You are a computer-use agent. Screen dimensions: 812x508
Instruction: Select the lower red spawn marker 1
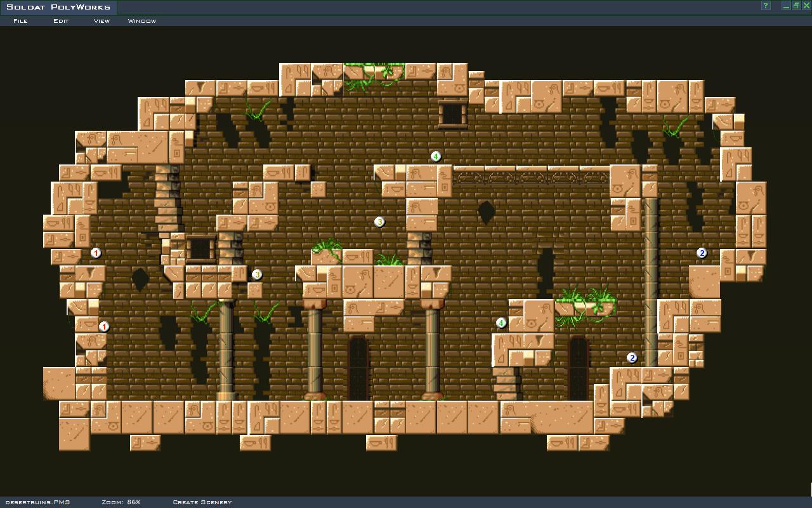pos(104,326)
